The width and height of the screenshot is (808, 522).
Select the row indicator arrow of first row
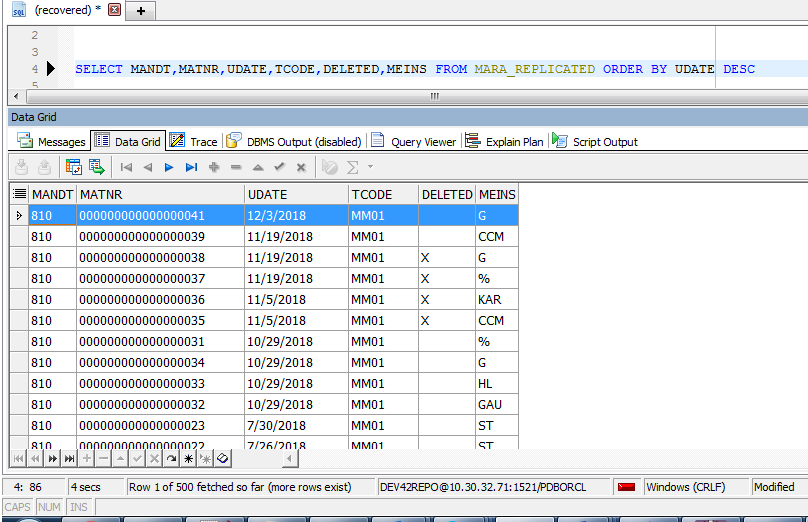point(19,215)
